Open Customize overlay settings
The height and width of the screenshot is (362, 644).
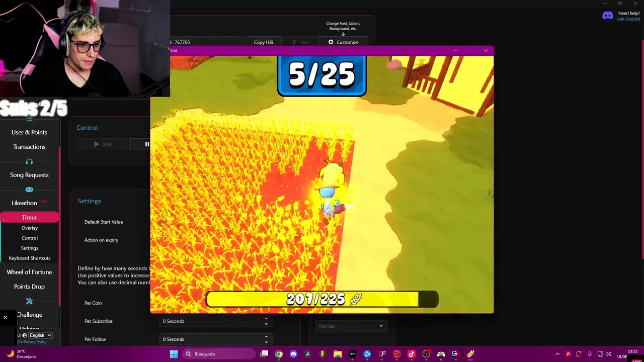pos(343,42)
